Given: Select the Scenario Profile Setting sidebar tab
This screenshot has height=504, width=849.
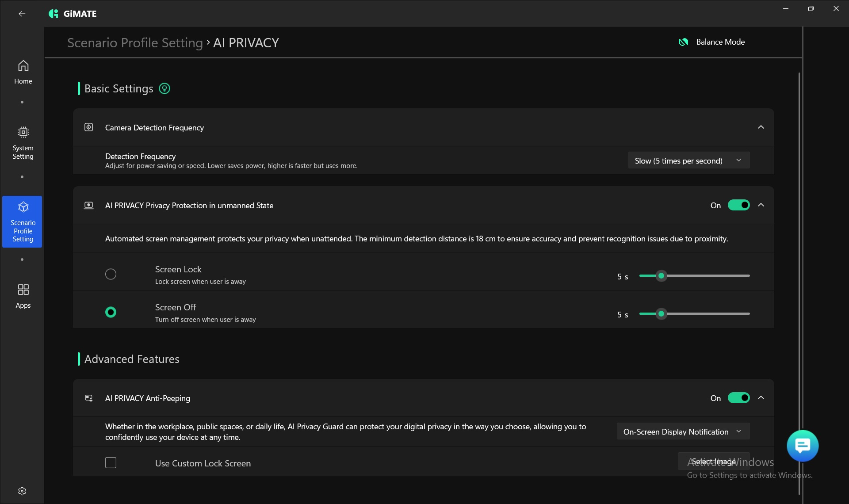Looking at the screenshot, I should (x=23, y=221).
